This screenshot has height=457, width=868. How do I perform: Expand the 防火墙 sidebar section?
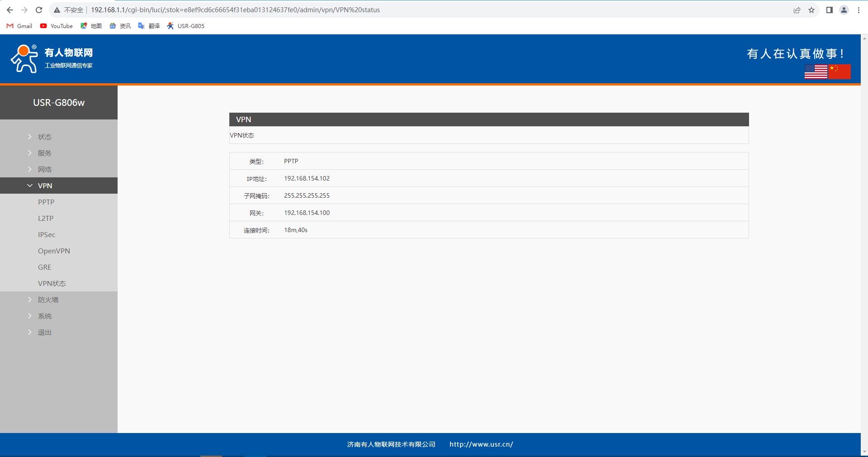pos(48,300)
